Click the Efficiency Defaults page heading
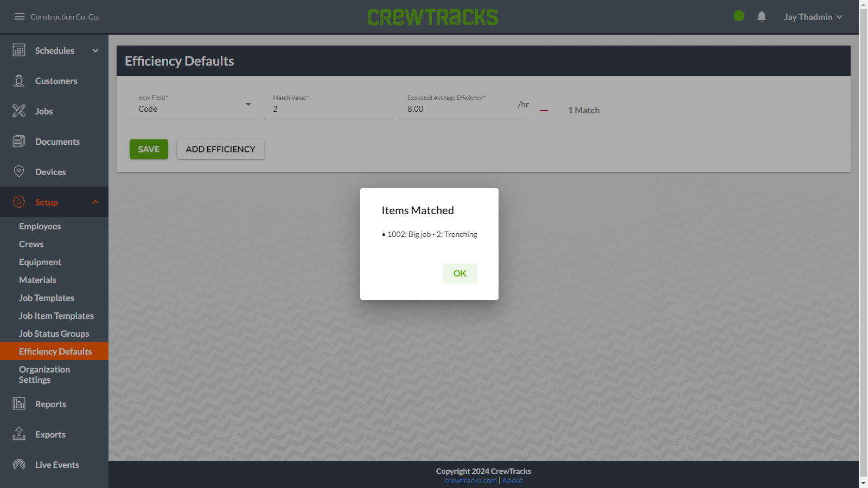The image size is (868, 488). click(x=180, y=61)
